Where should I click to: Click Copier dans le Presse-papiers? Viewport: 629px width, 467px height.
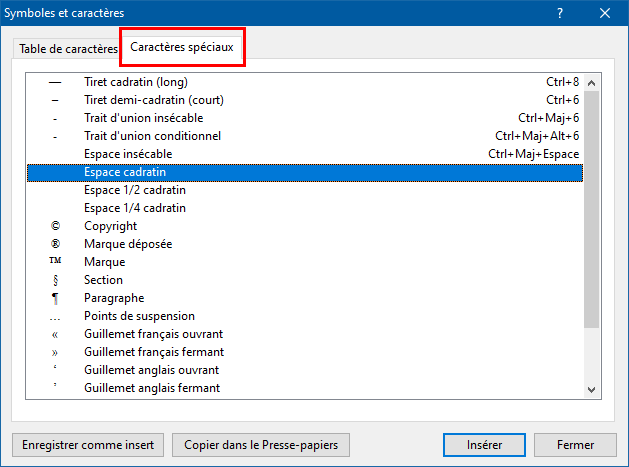pyautogui.click(x=260, y=444)
